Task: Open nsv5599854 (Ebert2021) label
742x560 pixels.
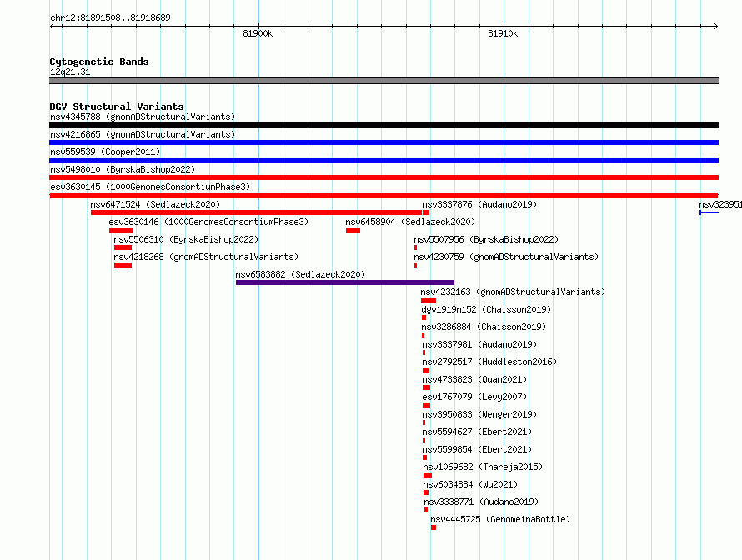Action: pos(477,449)
